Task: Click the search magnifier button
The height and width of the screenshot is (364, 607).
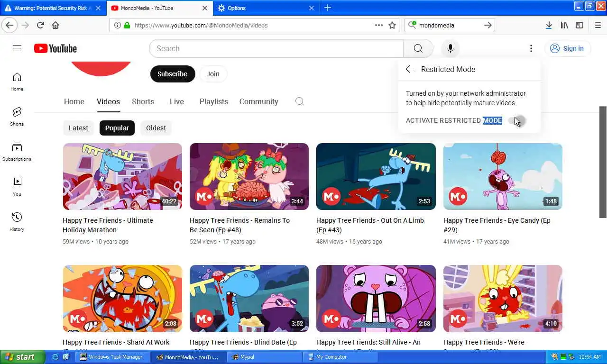Action: 418,48
